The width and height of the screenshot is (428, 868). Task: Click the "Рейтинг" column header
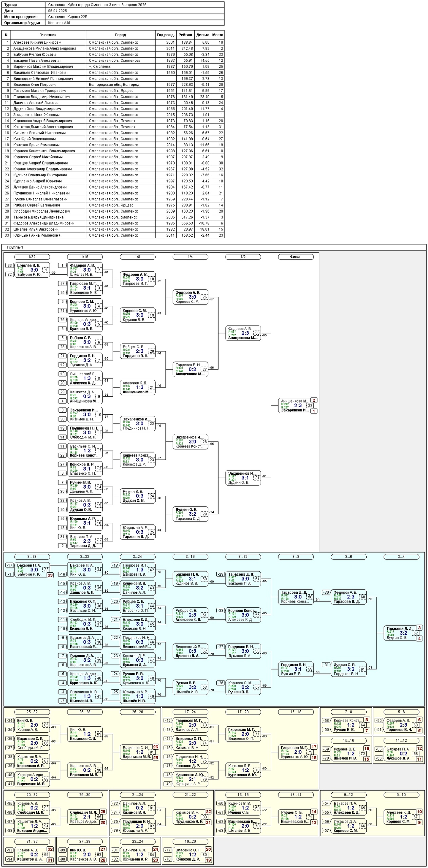186,35
